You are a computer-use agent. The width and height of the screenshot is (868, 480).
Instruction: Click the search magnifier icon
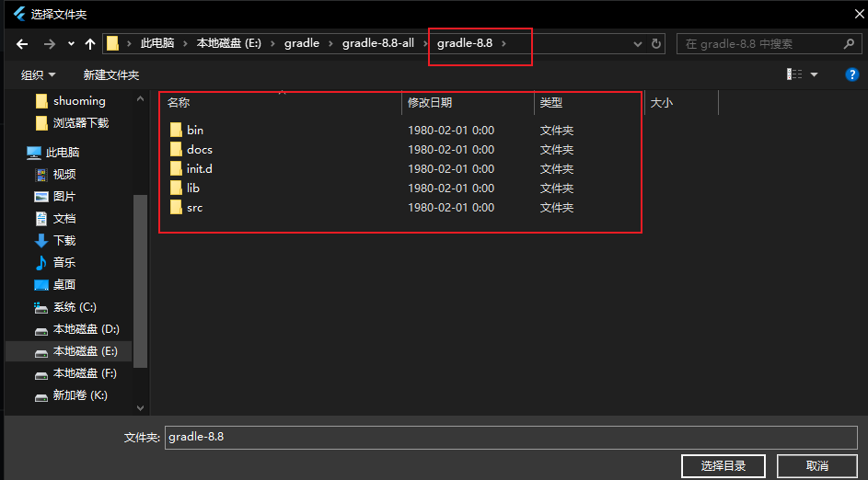click(x=849, y=43)
